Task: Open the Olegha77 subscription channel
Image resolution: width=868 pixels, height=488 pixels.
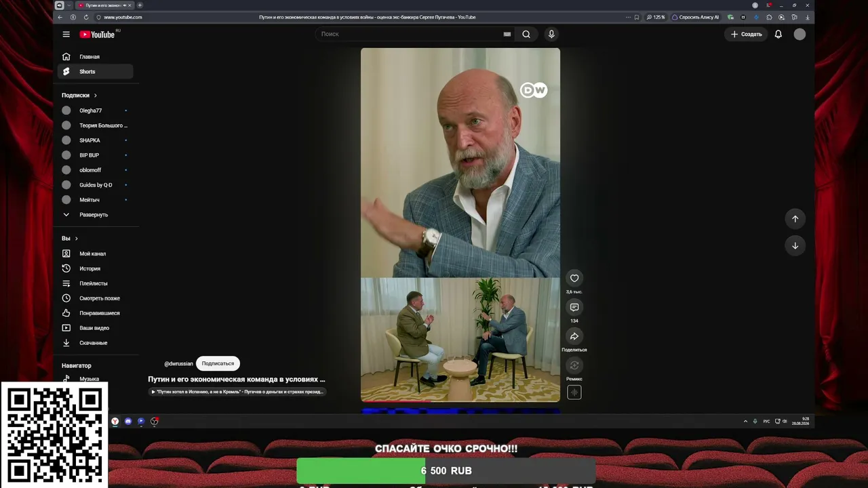Action: tap(96, 110)
